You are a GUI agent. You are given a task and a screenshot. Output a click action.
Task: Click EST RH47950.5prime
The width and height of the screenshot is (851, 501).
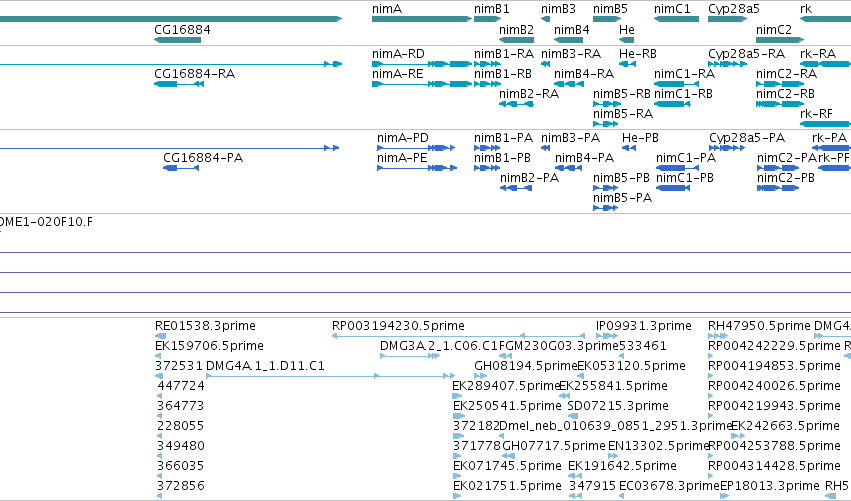point(718,336)
